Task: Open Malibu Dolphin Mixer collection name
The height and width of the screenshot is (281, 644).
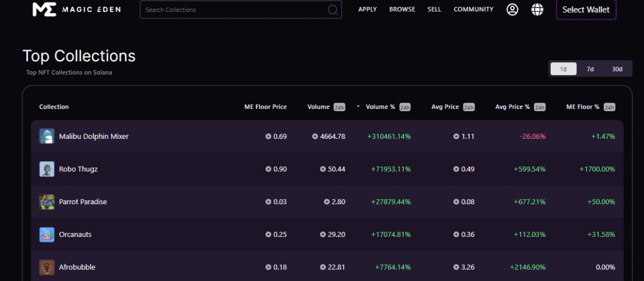Action: (93, 136)
